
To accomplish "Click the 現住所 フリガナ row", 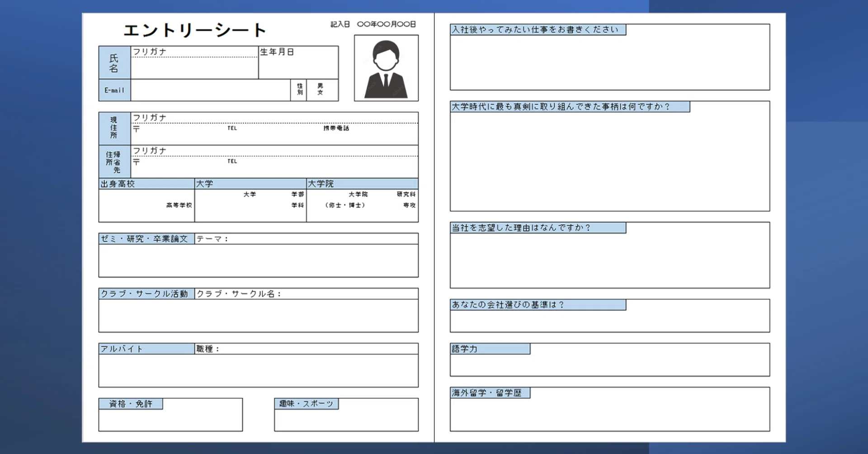I will click(x=274, y=118).
